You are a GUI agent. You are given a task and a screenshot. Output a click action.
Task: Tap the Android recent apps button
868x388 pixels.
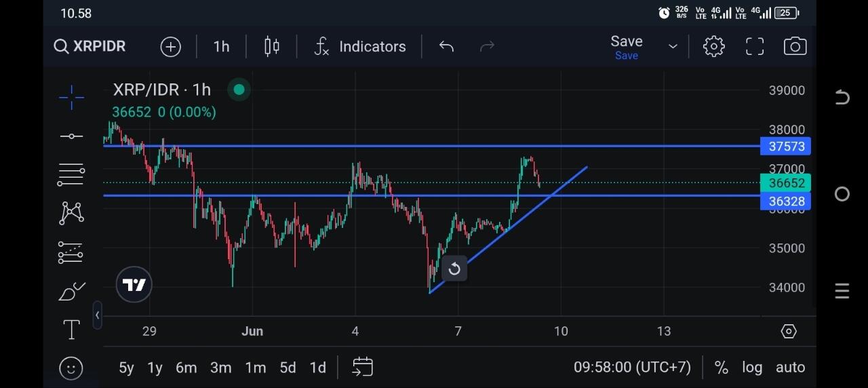click(842, 291)
